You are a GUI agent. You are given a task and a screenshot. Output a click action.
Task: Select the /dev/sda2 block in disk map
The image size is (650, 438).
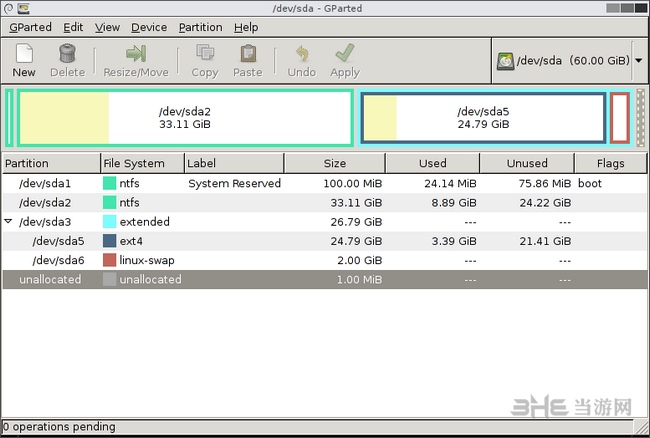[x=185, y=118]
